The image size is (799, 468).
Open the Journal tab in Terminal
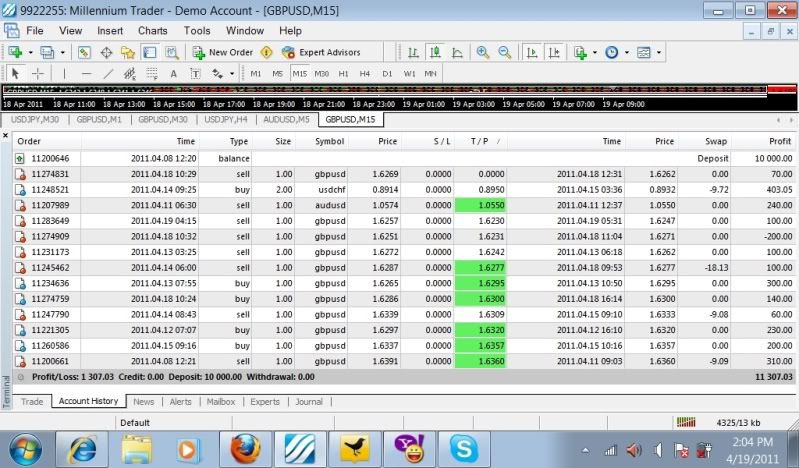[x=309, y=402]
